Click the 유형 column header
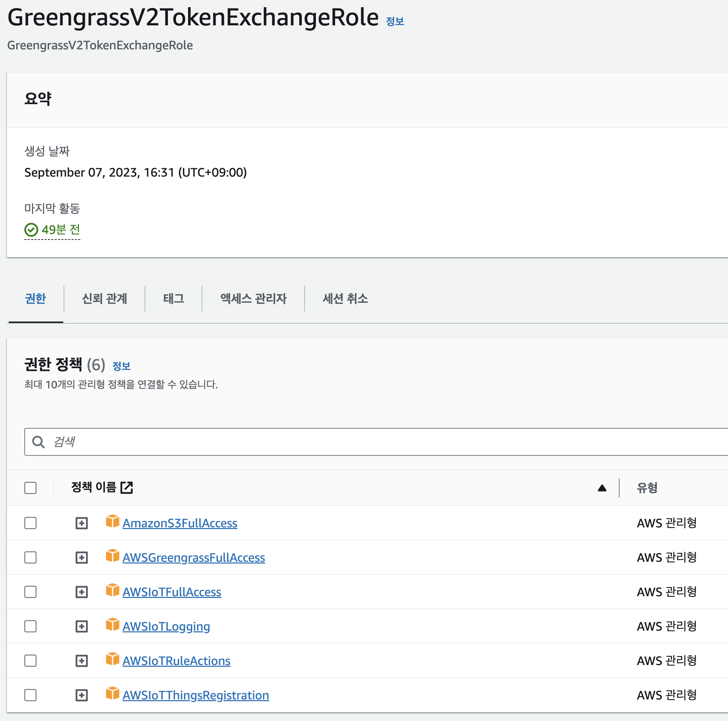 tap(647, 488)
